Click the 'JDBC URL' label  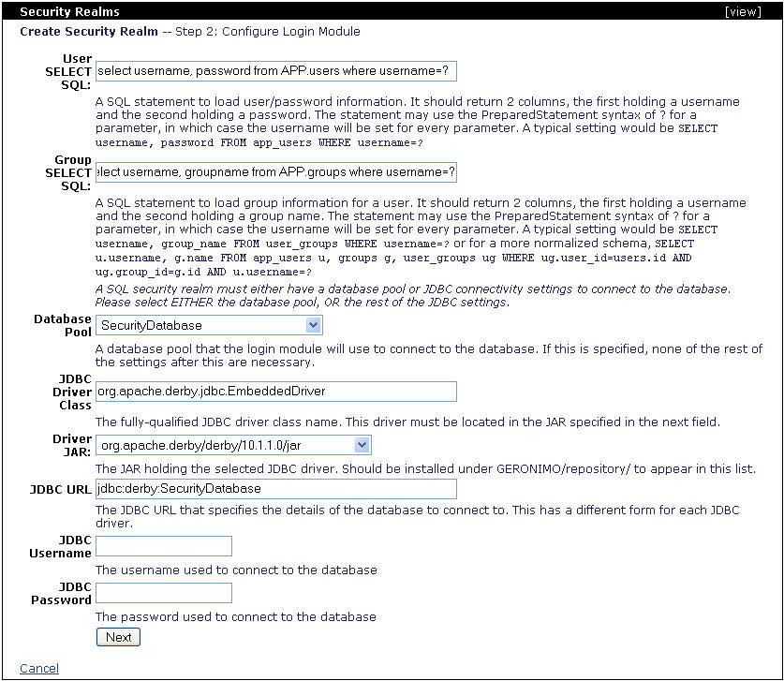pos(61,490)
